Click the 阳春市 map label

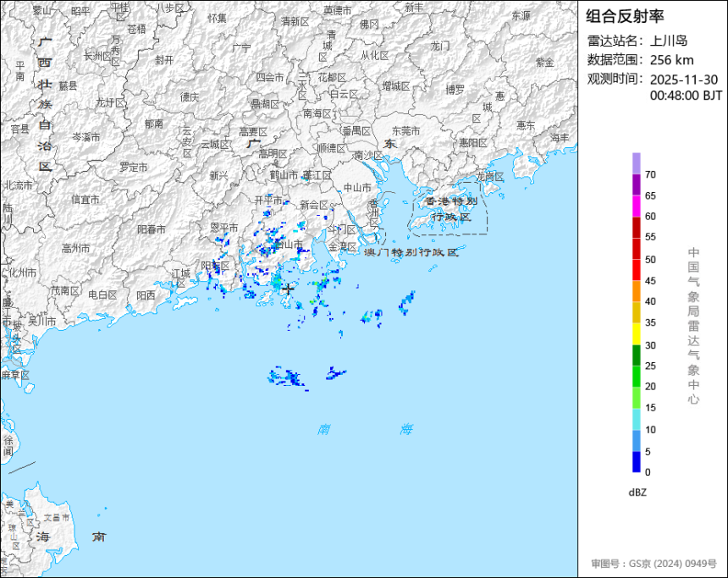coord(152,229)
